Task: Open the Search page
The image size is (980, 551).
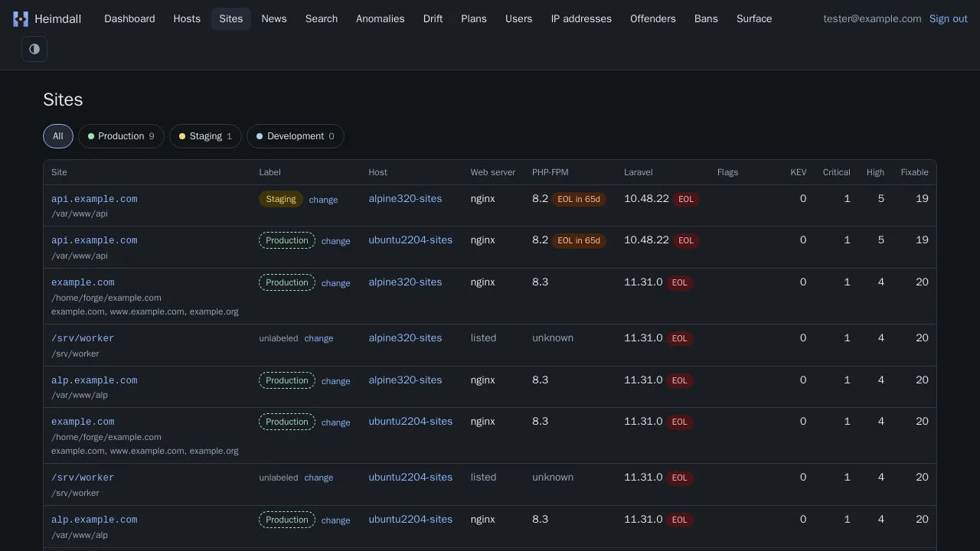Action: pyautogui.click(x=322, y=19)
